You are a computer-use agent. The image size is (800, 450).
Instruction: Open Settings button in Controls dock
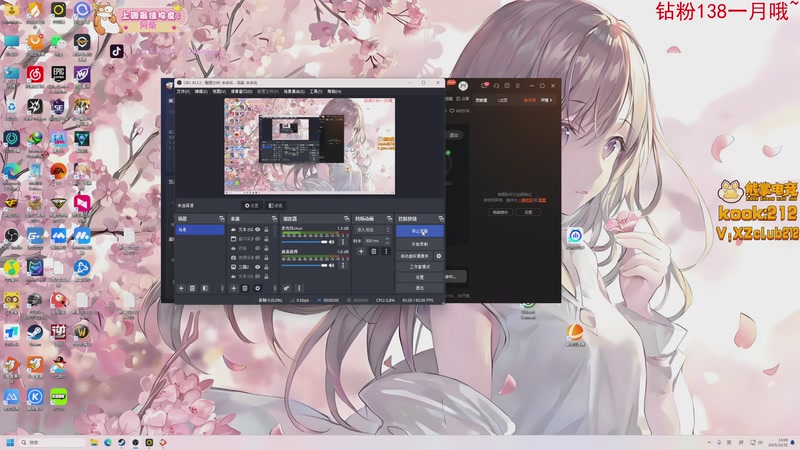tap(419, 278)
